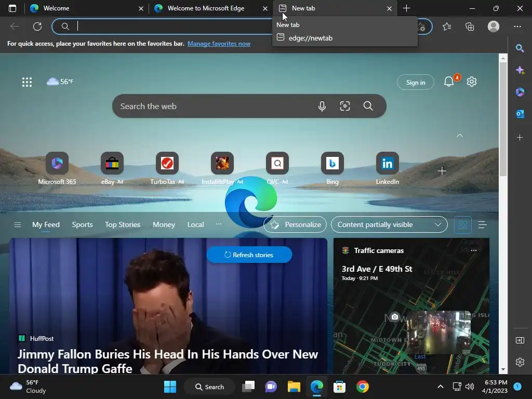Open Google Chrome from taskbar
The image size is (532, 399).
pyautogui.click(x=362, y=387)
